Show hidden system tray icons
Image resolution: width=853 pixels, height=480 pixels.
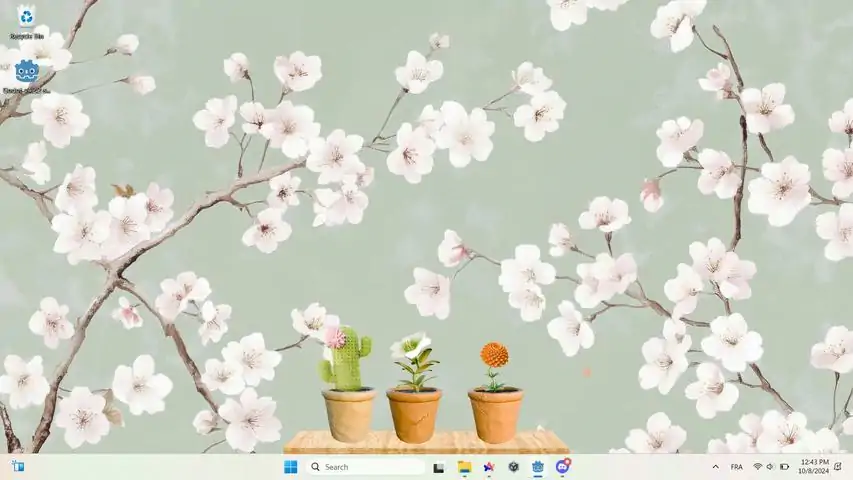(715, 467)
